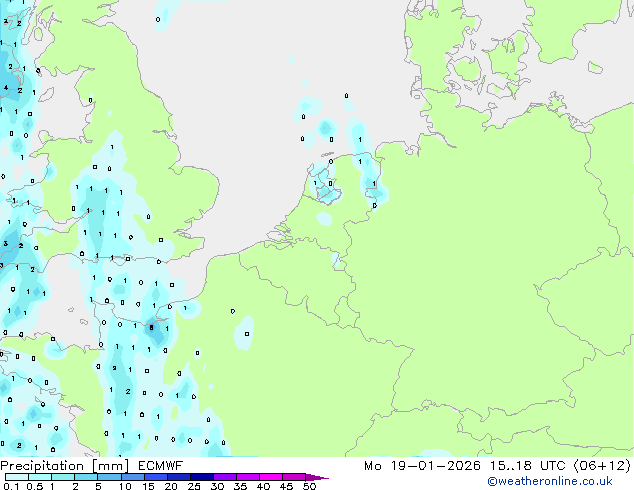Screen dimensions: 634x490
Task: Click the legend value "25"
Action: (x=194, y=486)
